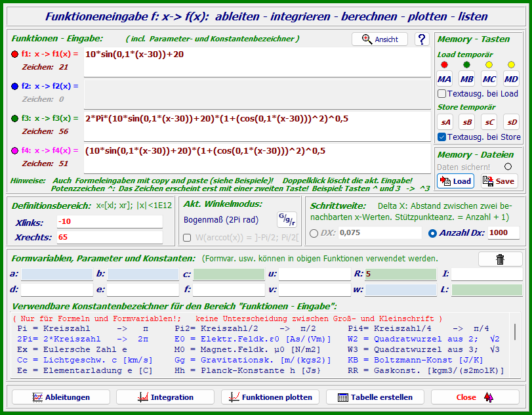
Task: Store to temporary memory sC
Action: (x=489, y=122)
